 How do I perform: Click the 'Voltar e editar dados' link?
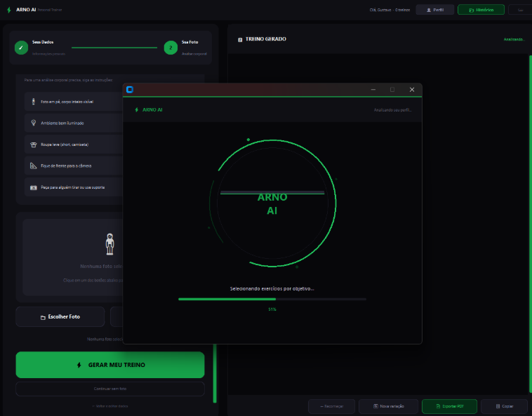point(110,406)
